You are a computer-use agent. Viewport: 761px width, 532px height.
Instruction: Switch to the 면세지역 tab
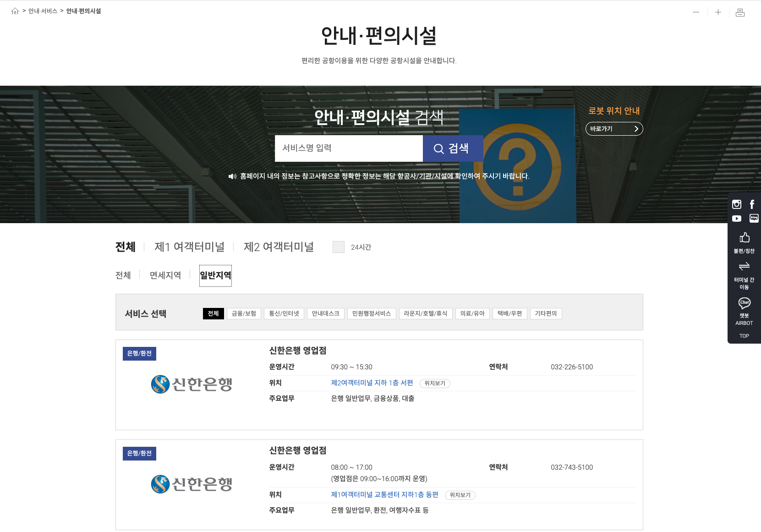[x=165, y=275]
